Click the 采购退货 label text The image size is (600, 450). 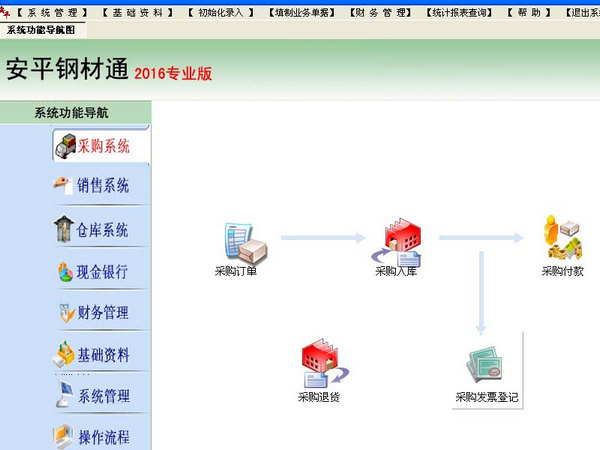(319, 397)
